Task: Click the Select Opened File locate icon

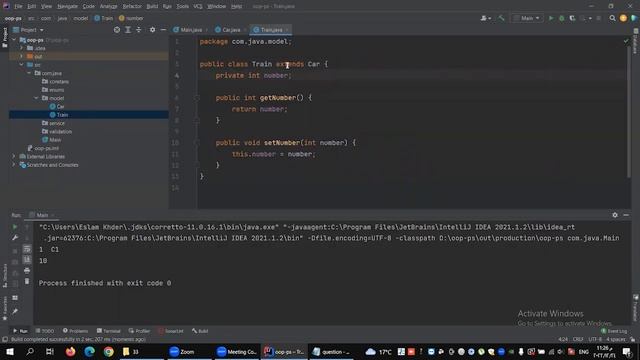Action: 117,30
